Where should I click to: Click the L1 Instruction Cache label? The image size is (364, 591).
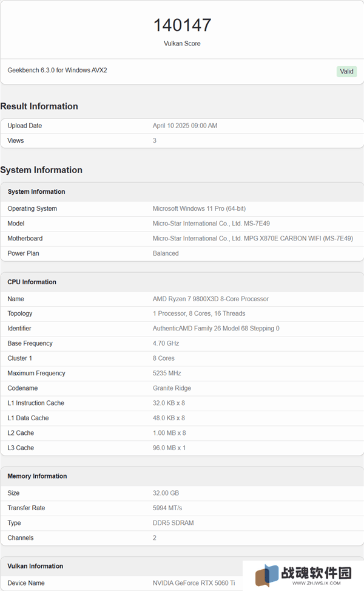click(x=36, y=403)
